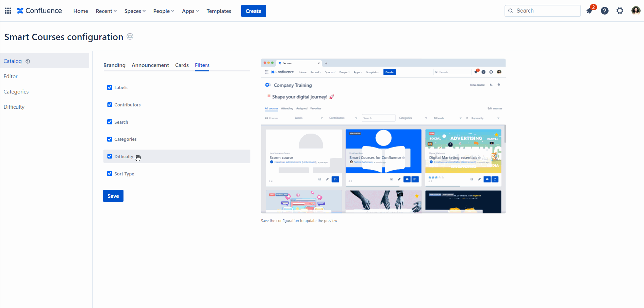Open the app switcher grid icon
The width and height of the screenshot is (644, 308).
[x=8, y=11]
